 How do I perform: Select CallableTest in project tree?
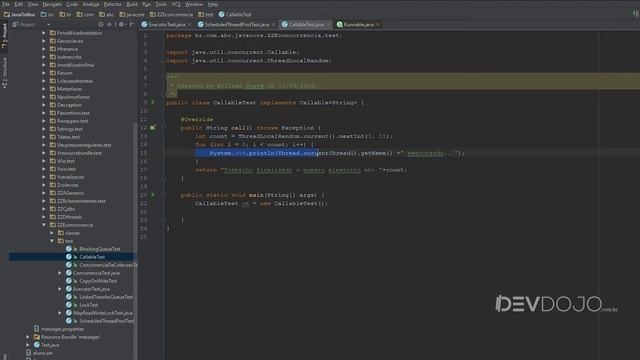tap(92, 257)
